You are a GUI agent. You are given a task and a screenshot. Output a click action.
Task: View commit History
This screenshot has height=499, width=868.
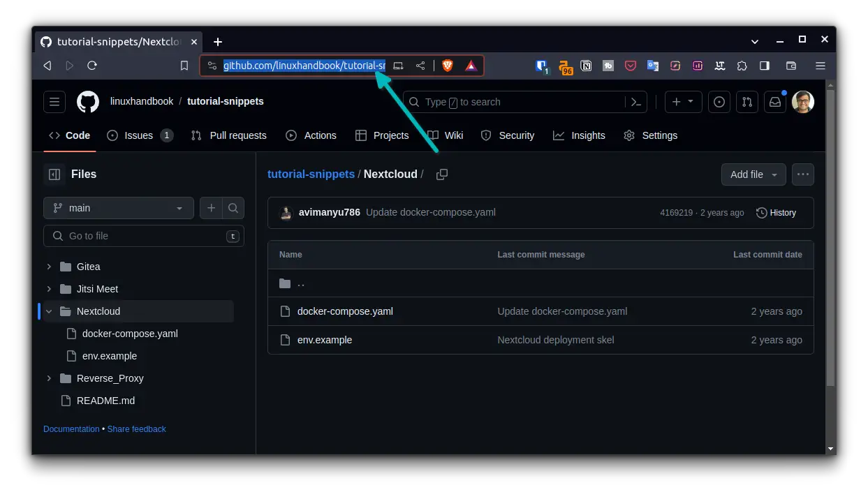[777, 213]
